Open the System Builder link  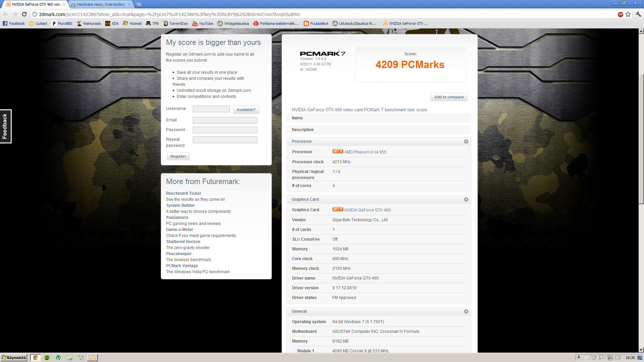(x=180, y=205)
